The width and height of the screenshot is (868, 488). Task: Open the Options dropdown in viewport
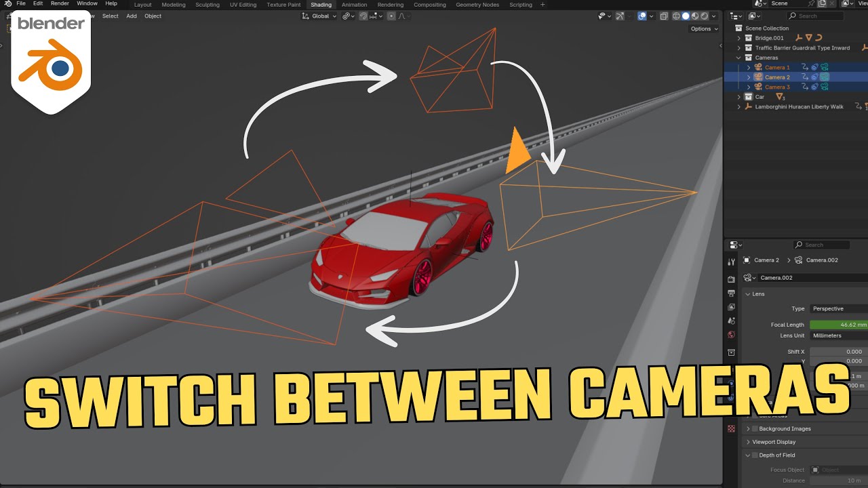(x=703, y=28)
